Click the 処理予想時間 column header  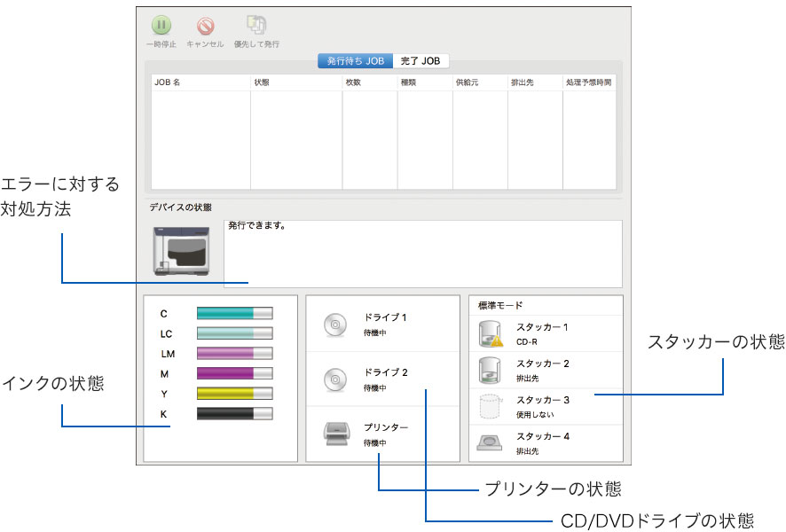tap(589, 82)
